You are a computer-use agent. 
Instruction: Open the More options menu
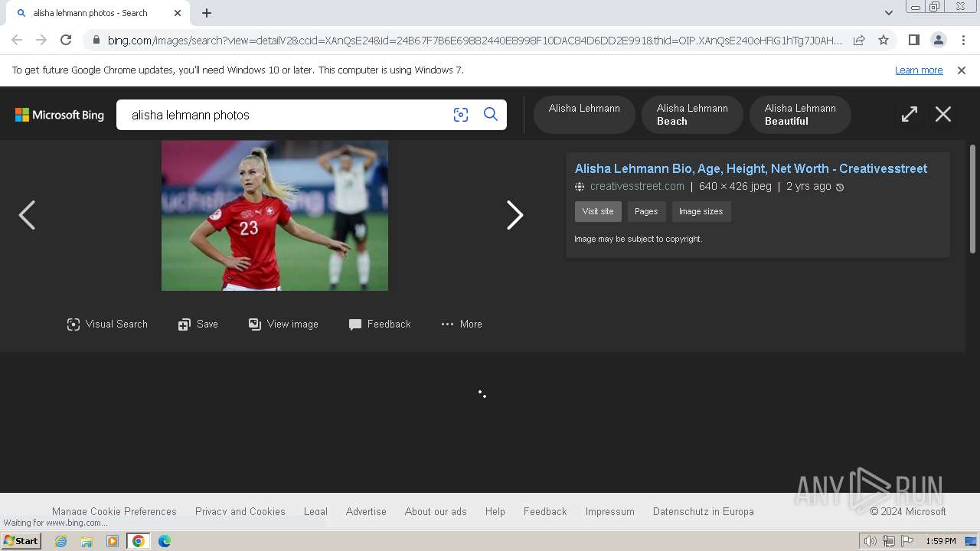(x=462, y=324)
